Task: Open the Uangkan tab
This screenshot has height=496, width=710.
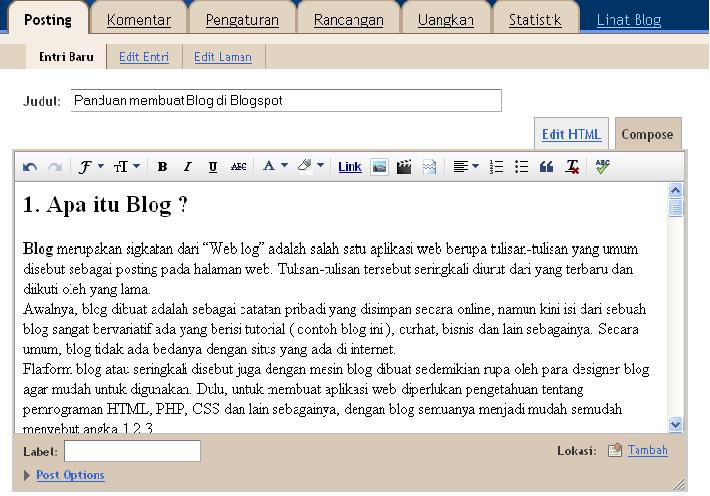Action: 446,20
